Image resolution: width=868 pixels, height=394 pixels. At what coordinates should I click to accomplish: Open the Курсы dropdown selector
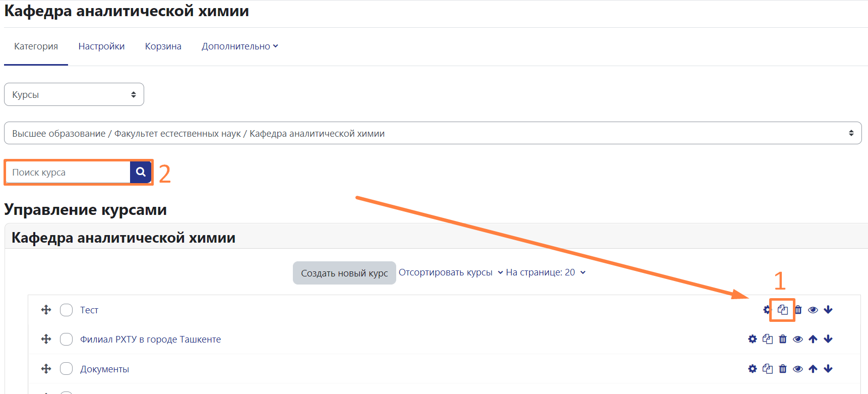click(x=74, y=94)
